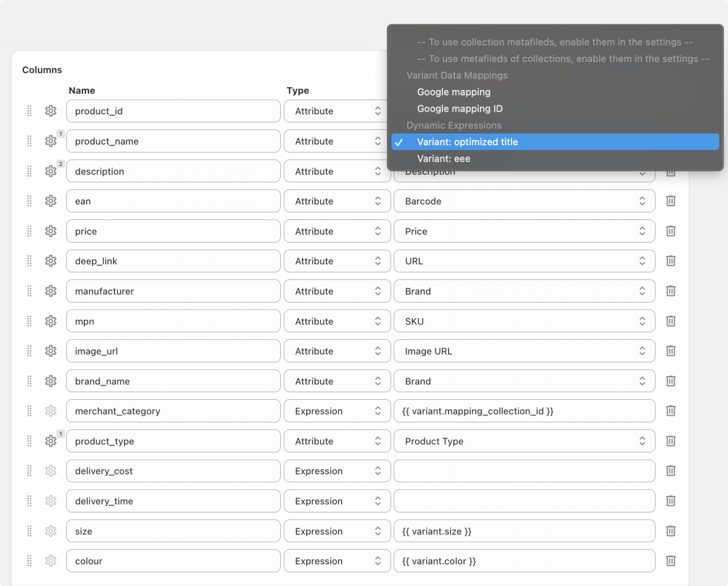The width and height of the screenshot is (728, 586).
Task: Select Google mapping ID option
Action: pyautogui.click(x=555, y=109)
